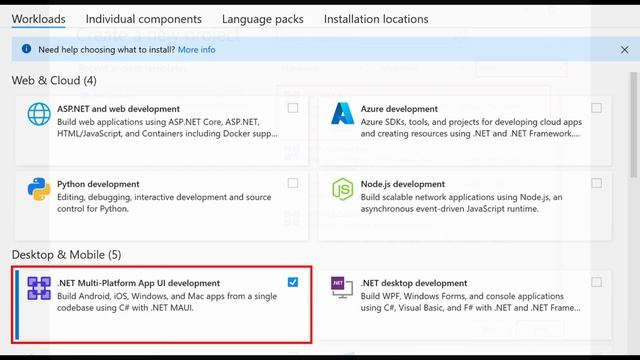
Task: Click the 'Build WPF, Windows Forms' description
Action: coord(470,302)
